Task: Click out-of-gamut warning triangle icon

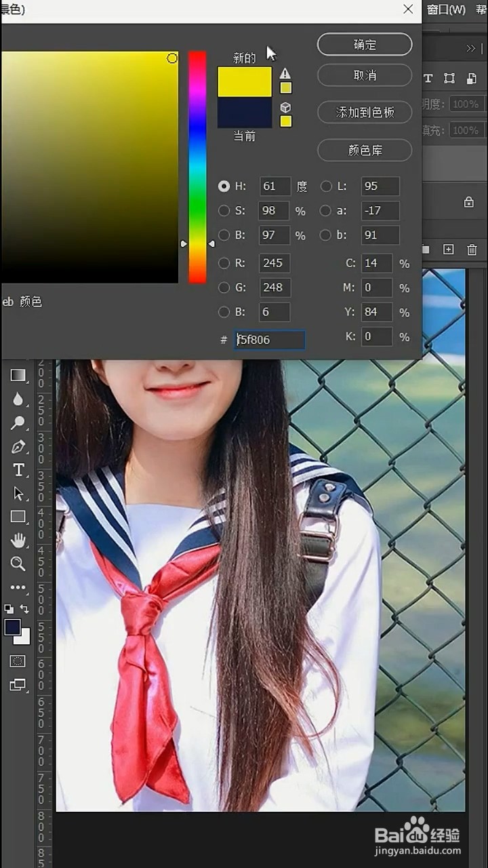Action: 285,73
